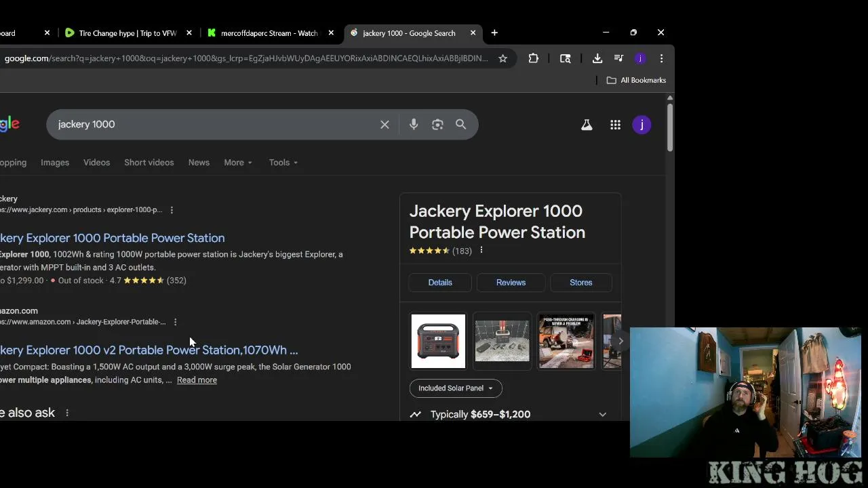Open the Included Solar Panel dropdown
Screen dimensions: 868x488
(x=456, y=388)
